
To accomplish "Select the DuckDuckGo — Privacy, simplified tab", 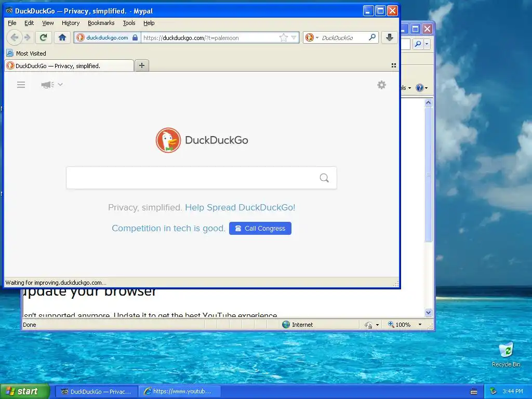I will pos(69,66).
